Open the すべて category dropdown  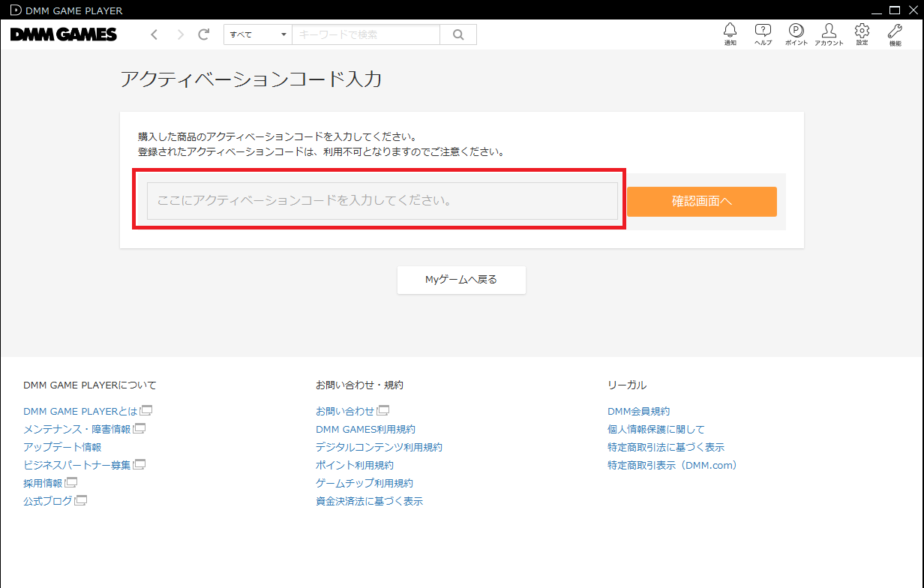coord(258,34)
